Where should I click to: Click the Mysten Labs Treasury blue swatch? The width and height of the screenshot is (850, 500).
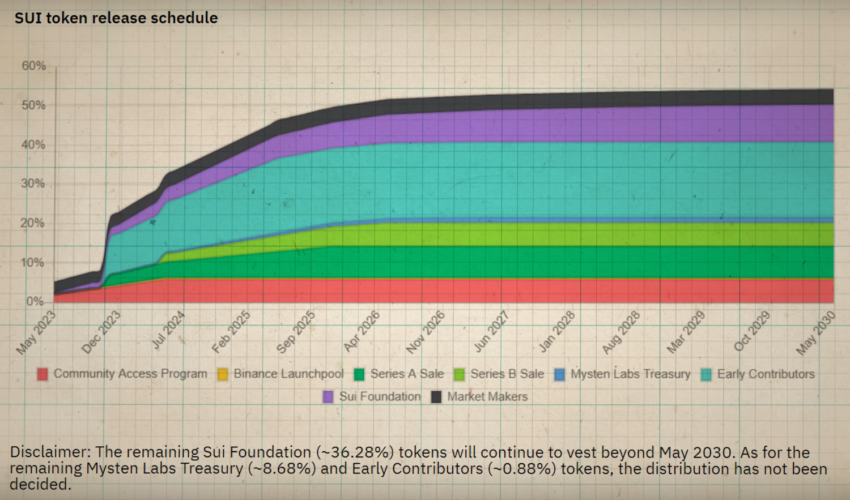560,374
